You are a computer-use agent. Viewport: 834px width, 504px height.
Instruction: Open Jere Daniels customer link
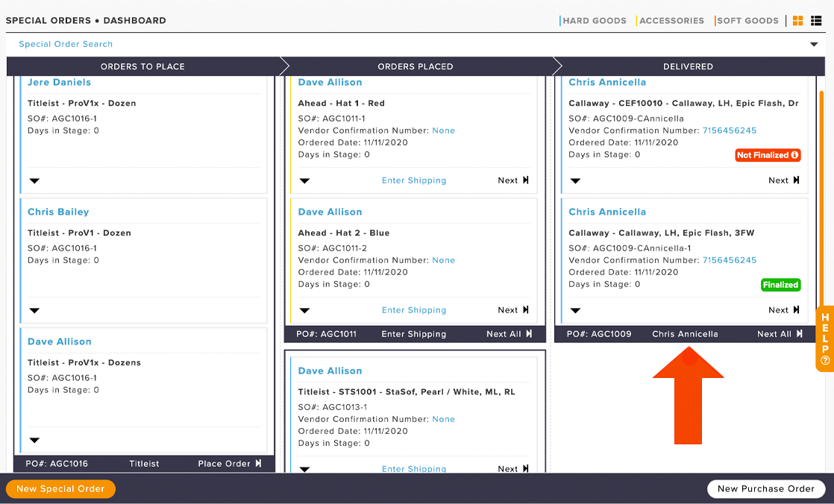pyautogui.click(x=59, y=83)
